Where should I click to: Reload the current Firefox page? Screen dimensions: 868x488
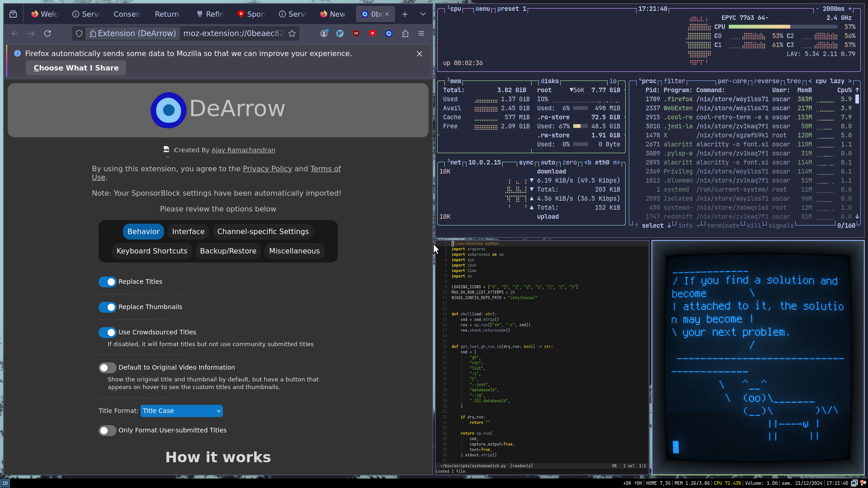click(47, 33)
